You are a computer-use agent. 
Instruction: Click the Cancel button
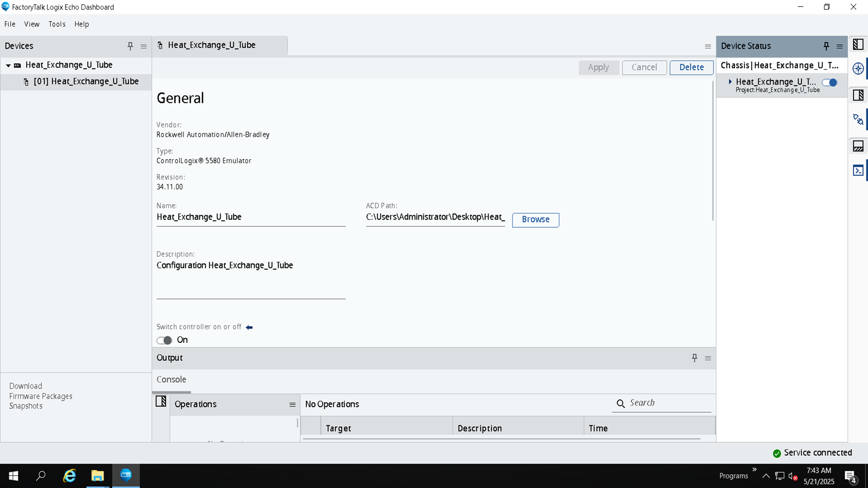(x=644, y=67)
